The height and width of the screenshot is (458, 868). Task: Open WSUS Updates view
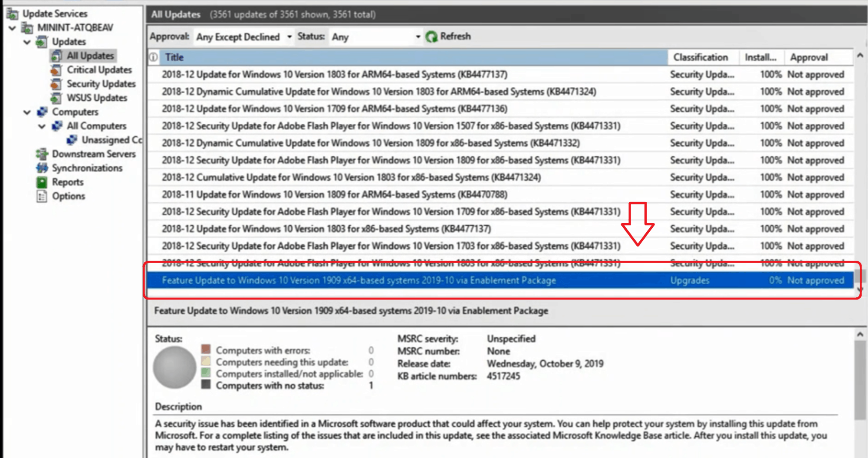(97, 98)
